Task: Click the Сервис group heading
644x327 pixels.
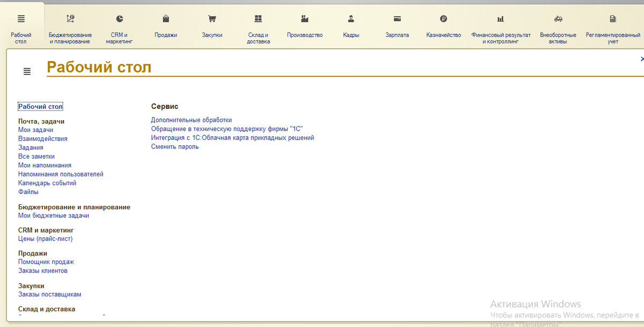Action: 165,107
